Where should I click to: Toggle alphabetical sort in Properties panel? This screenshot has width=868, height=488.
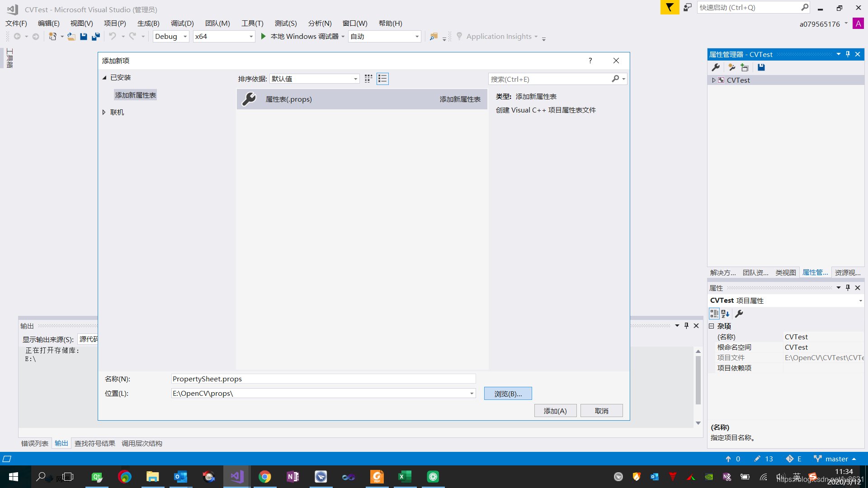click(x=726, y=314)
